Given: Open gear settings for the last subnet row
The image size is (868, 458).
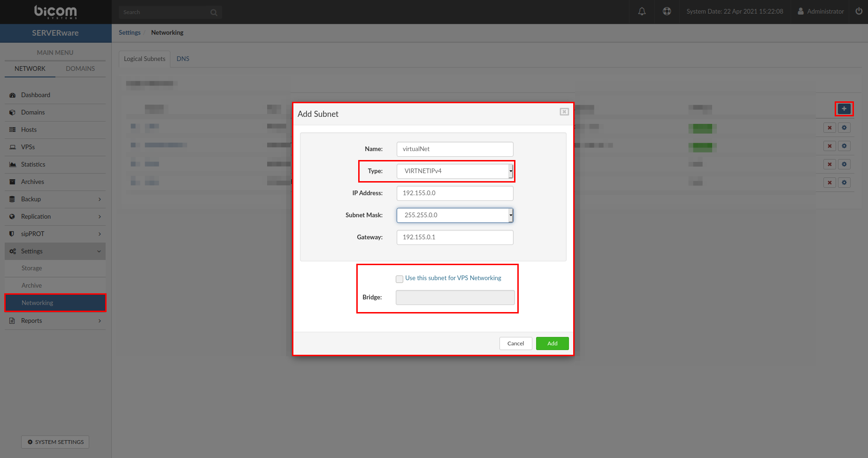Looking at the screenshot, I should pyautogui.click(x=844, y=183).
